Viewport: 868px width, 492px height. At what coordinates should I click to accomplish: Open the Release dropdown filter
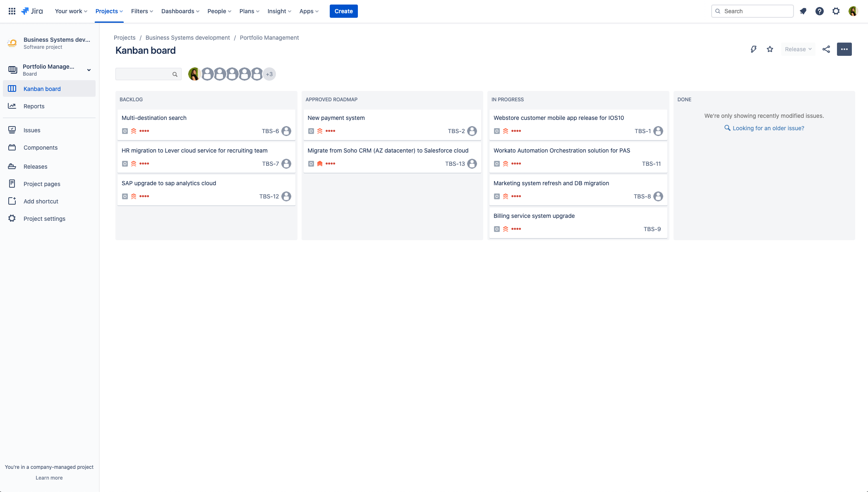click(x=798, y=49)
